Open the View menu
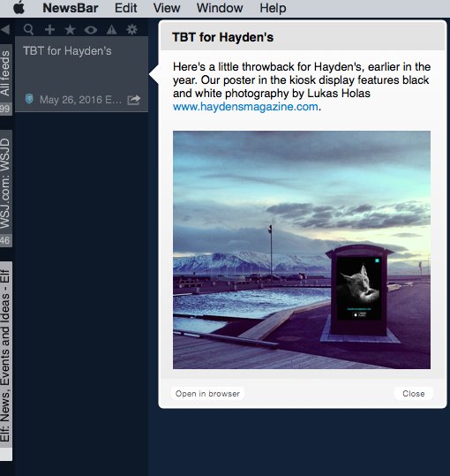 167,8
